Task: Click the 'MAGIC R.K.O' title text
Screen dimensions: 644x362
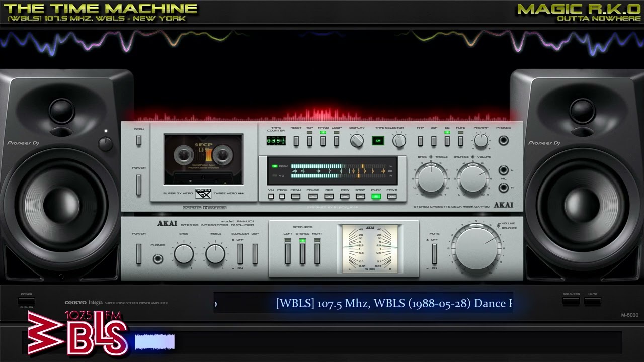Action: [x=579, y=9]
